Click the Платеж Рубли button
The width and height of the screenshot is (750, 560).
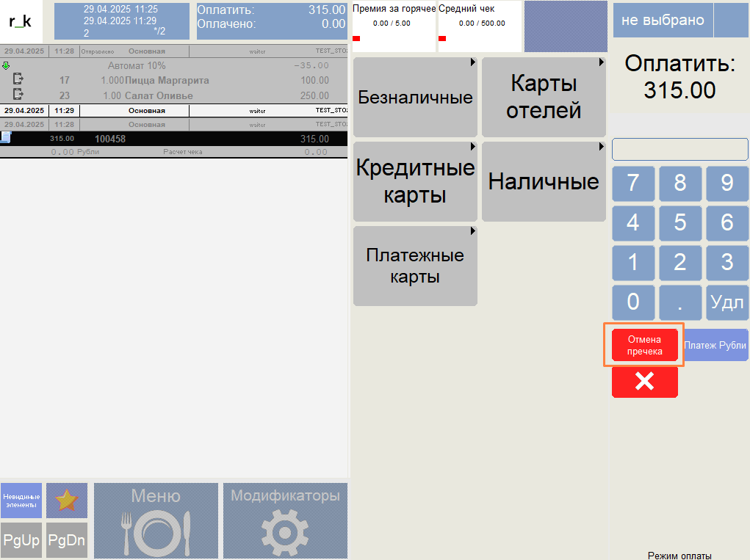(x=715, y=345)
